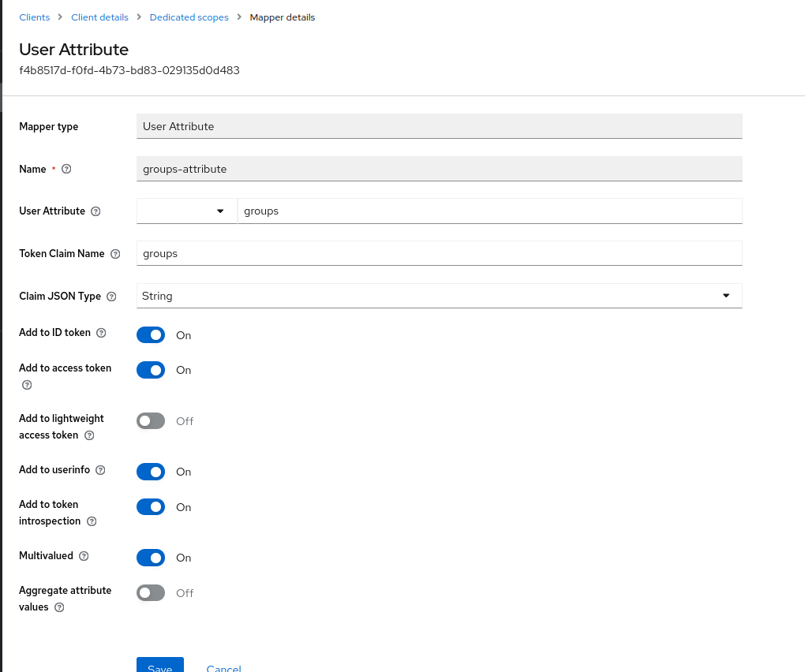
Task: Enable Add to lightweight access token
Action: [x=151, y=420]
